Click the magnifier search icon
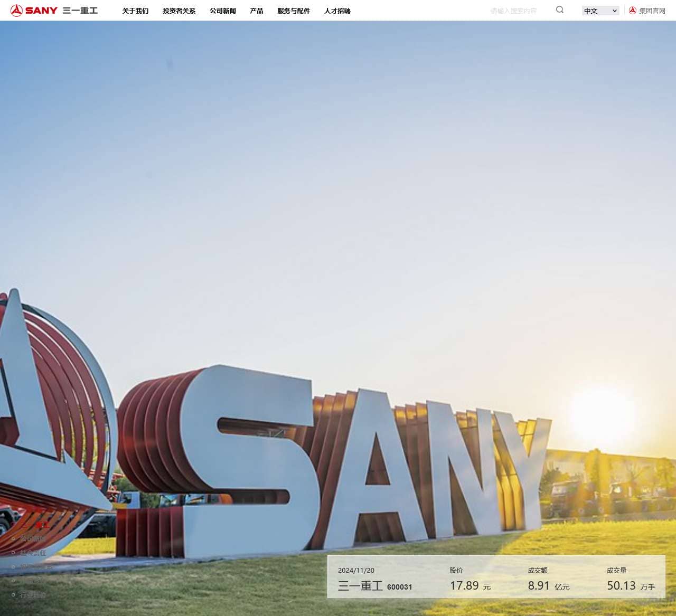Viewport: 676px width, 616px height. point(560,10)
